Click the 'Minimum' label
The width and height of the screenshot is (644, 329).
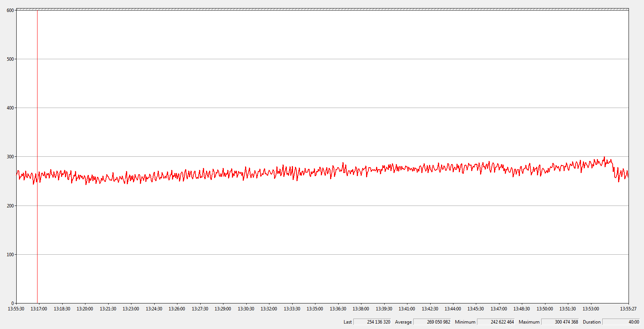click(x=465, y=322)
